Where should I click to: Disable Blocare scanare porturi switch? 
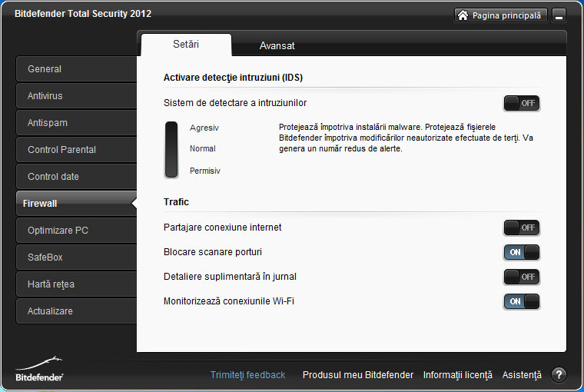pyautogui.click(x=521, y=252)
